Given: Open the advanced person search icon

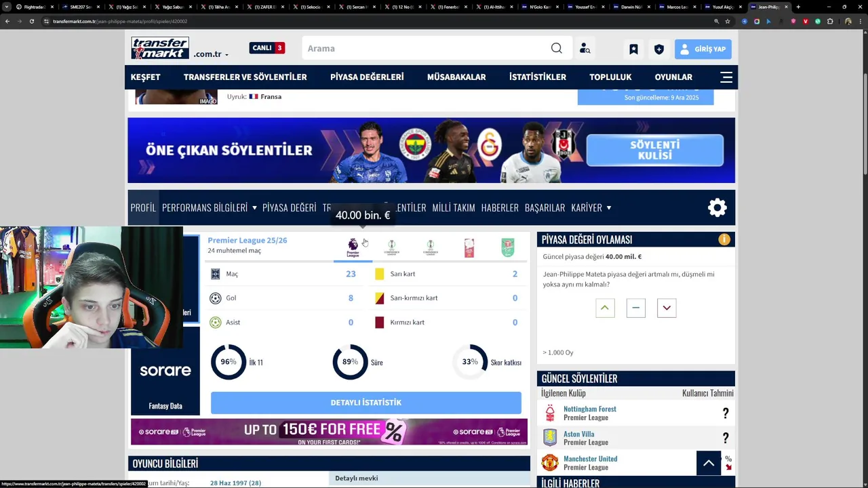Looking at the screenshot, I should (585, 49).
